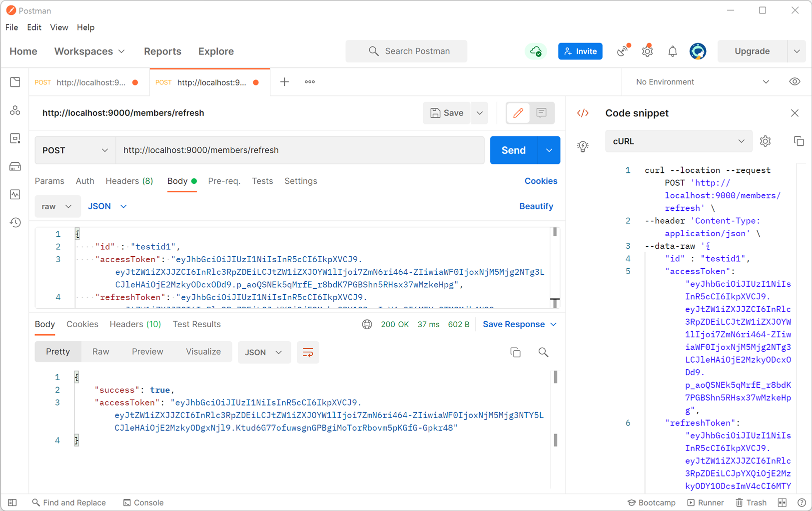Open Upgrade dropdown arrow
Image resolution: width=812 pixels, height=511 pixels.
[797, 51]
